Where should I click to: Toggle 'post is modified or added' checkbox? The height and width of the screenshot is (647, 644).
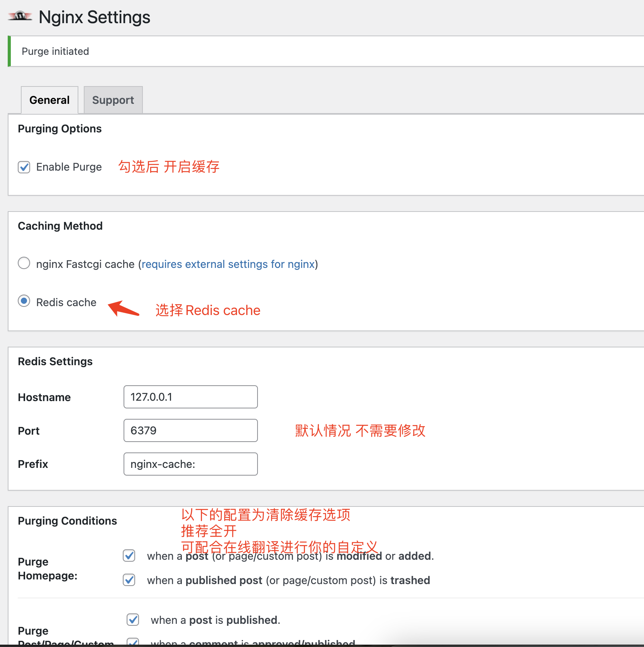click(x=129, y=556)
